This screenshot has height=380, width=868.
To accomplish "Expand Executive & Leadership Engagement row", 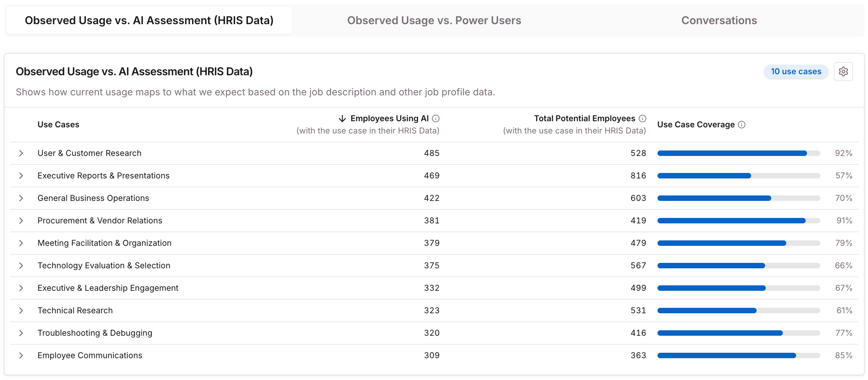I will [21, 288].
